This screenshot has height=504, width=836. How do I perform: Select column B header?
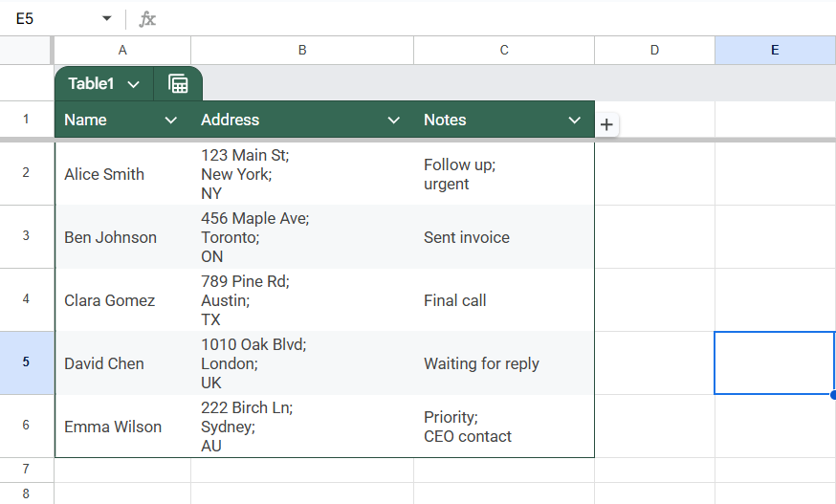(302, 50)
